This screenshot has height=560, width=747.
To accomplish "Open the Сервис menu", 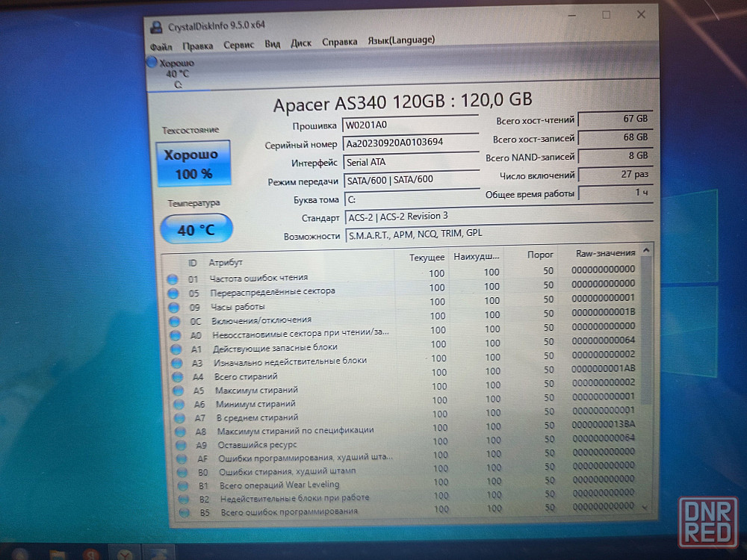I will [x=239, y=45].
